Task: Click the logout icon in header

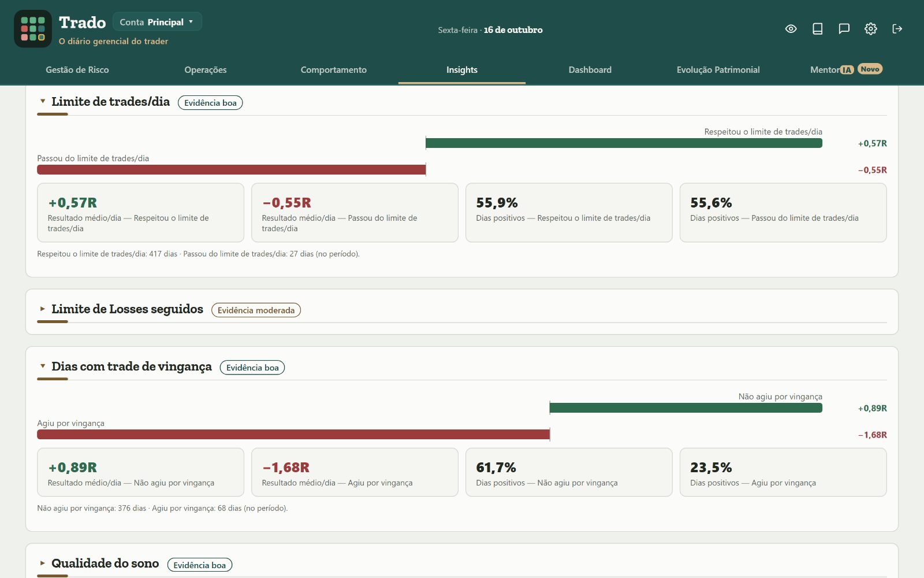Action: [897, 29]
